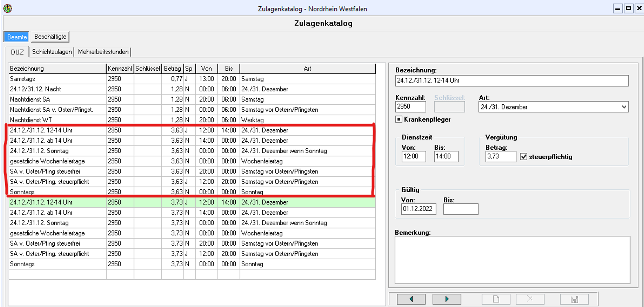The height and width of the screenshot is (307, 644).
Task: Click the Schlüssel column header
Action: 147,68
